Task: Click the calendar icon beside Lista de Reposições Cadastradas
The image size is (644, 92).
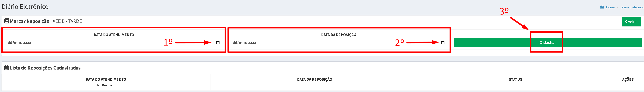Action: pos(7,68)
